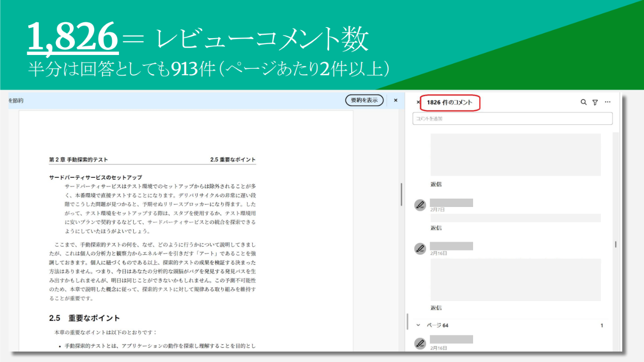This screenshot has height=362, width=644.
Task: Select pen icon of 2月16日 comment above ページ 64
Action: coord(420,249)
